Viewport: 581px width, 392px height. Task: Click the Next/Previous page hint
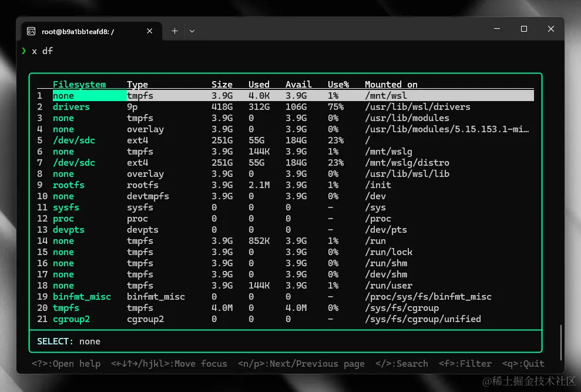click(x=301, y=364)
